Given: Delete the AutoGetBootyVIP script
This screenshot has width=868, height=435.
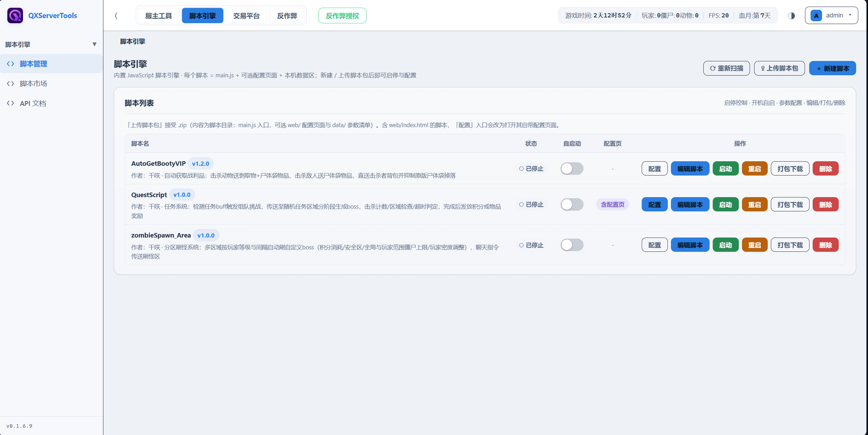Looking at the screenshot, I should pyautogui.click(x=825, y=169).
